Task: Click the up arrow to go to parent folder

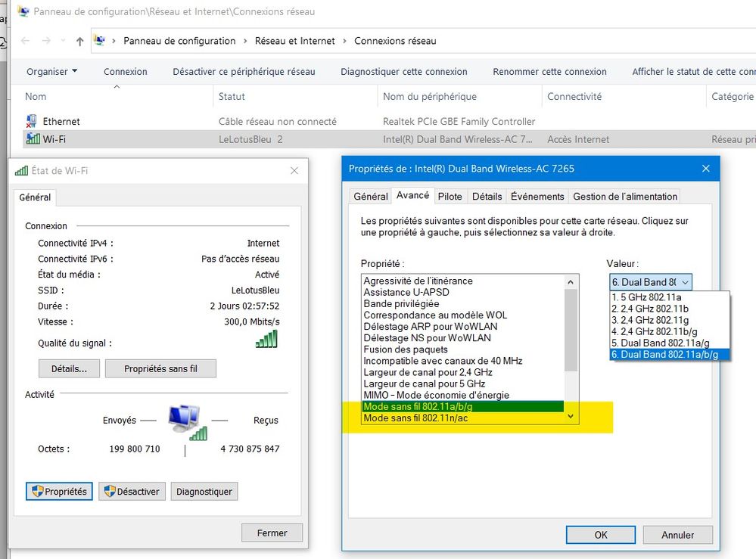Action: point(79,41)
